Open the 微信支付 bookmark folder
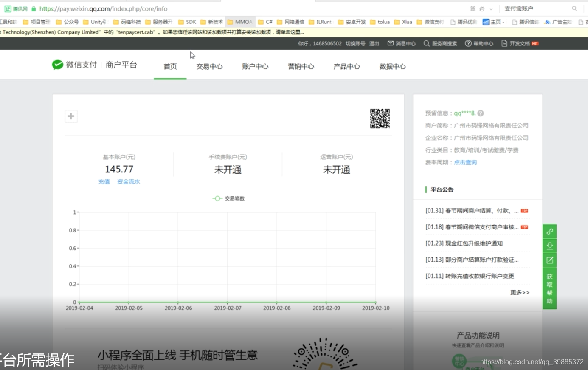Screen dimensions: 588x370 (430, 22)
